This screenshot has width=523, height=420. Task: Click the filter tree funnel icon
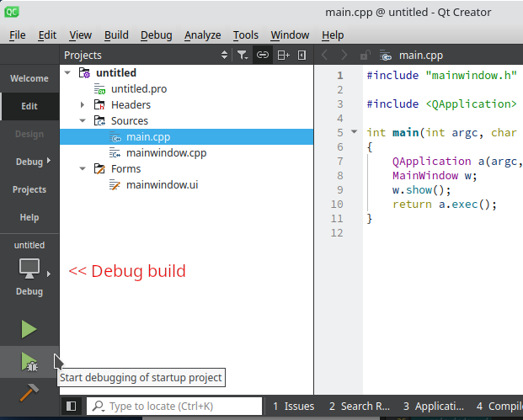[243, 56]
